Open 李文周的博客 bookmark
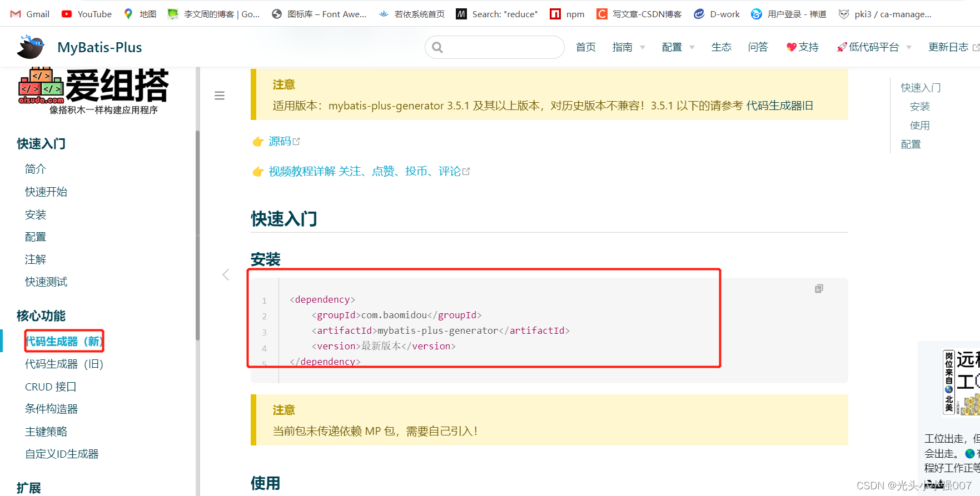Screen dimensions: 980x496 214,14
